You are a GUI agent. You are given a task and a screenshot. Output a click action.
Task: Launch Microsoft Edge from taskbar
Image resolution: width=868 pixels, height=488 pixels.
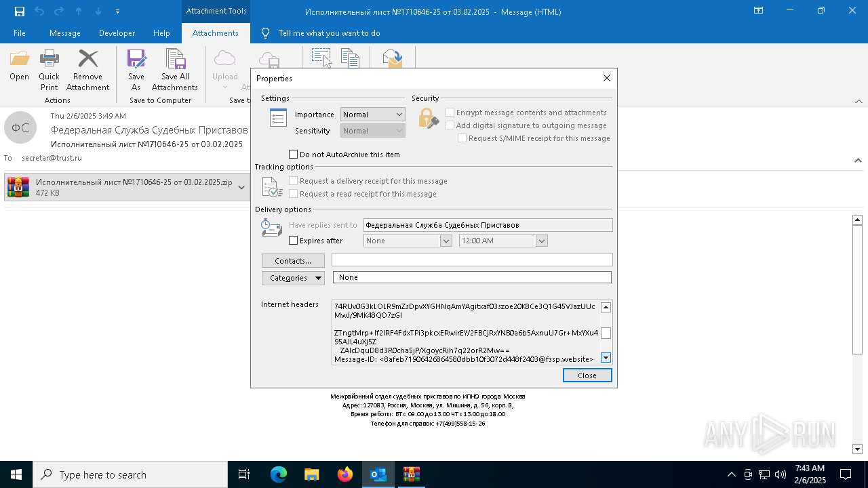point(279,474)
